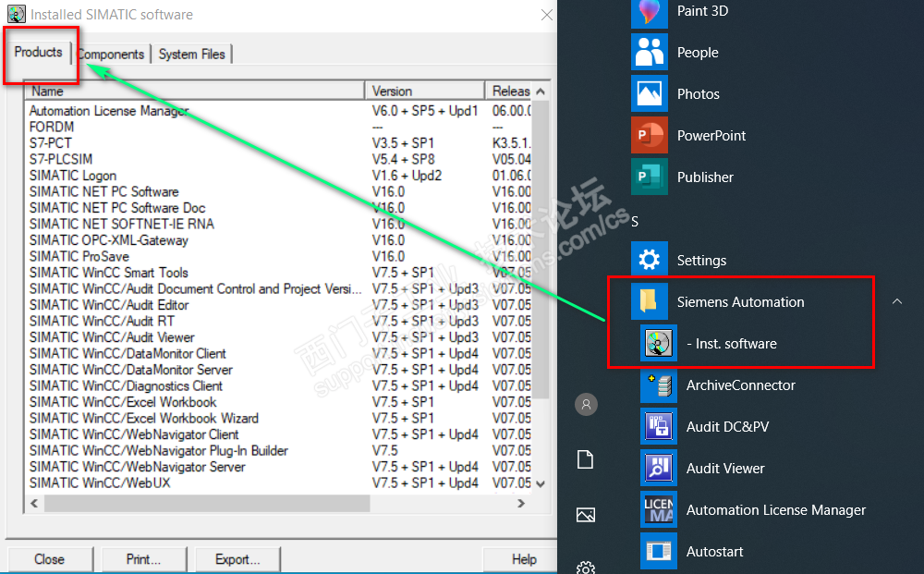Image resolution: width=924 pixels, height=574 pixels.
Task: Select 'SIMATIC WinCC/WebNavigator Client' row
Action: click(x=279, y=434)
